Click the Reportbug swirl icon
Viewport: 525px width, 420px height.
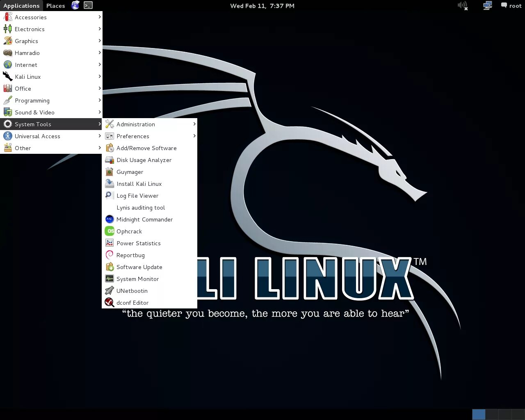coord(110,255)
